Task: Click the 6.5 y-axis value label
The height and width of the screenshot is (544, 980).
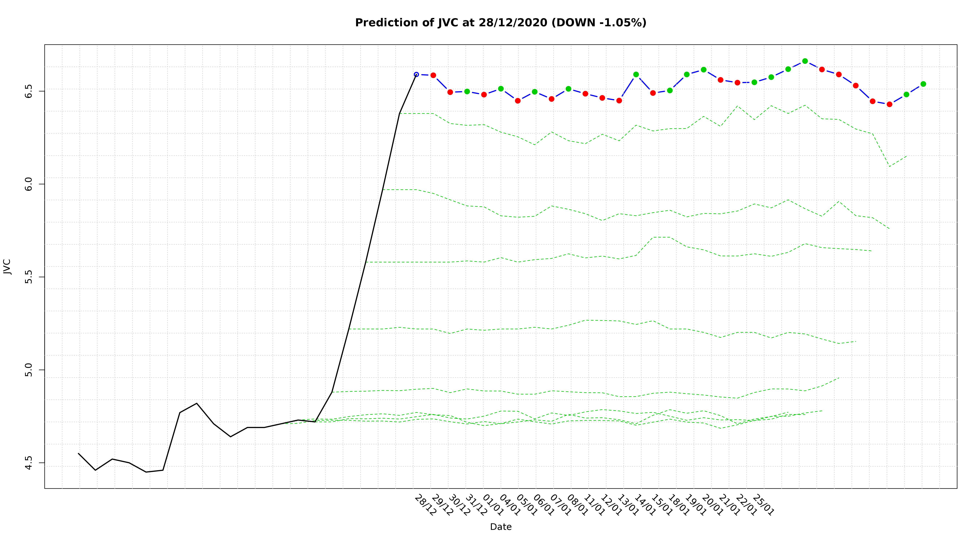Action: (28, 91)
